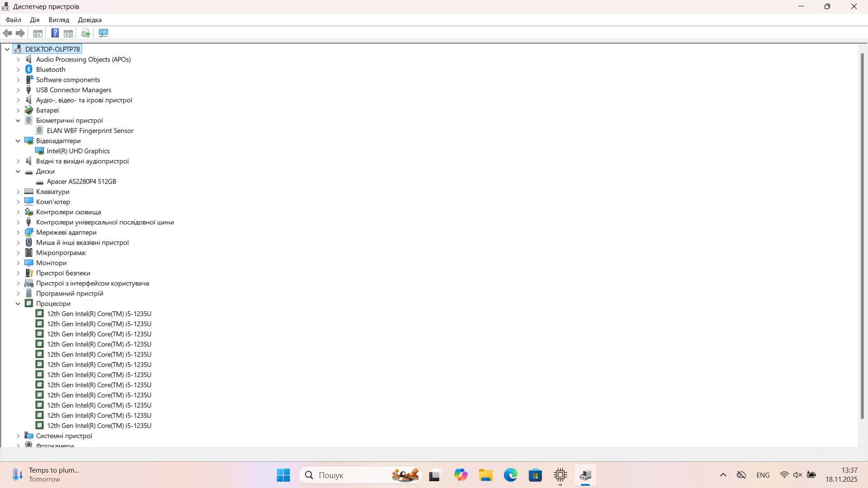Open Microsoft Edge from the taskbar
Image resolution: width=868 pixels, height=488 pixels.
[511, 475]
